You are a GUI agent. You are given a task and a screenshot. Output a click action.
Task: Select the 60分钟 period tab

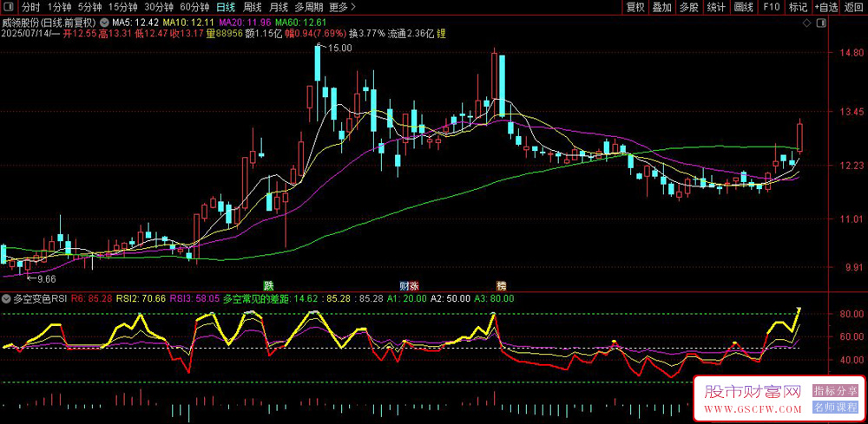194,7
